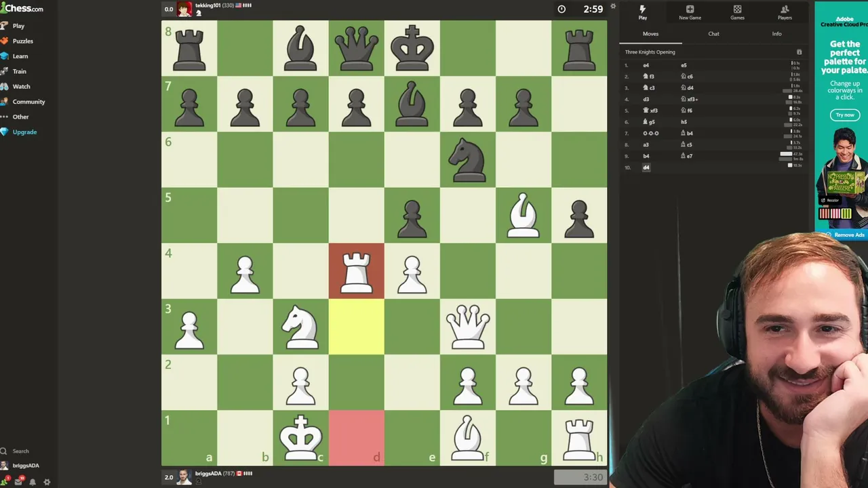Click the Play lightning tab in the game panel

tap(643, 12)
